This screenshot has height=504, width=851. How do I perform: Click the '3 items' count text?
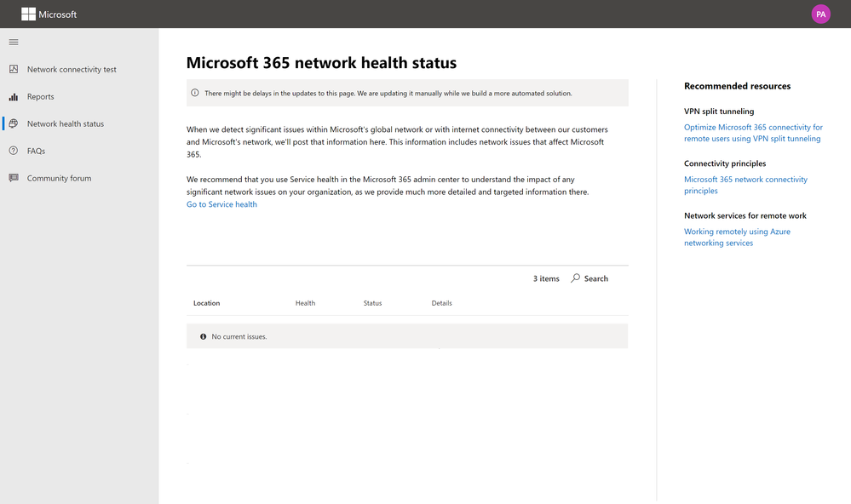[546, 278]
